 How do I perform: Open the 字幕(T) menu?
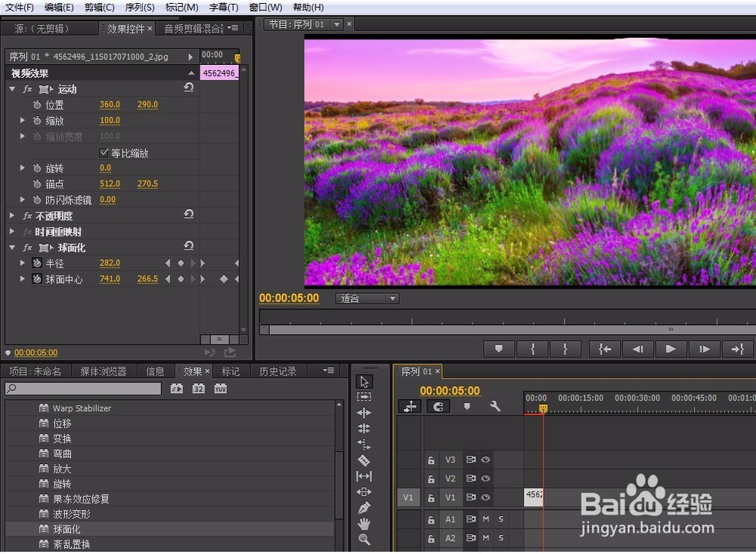coord(223,8)
